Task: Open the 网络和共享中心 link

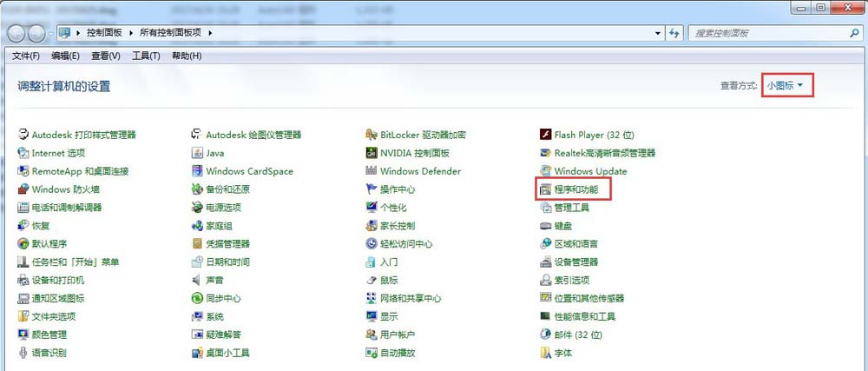Action: (411, 299)
